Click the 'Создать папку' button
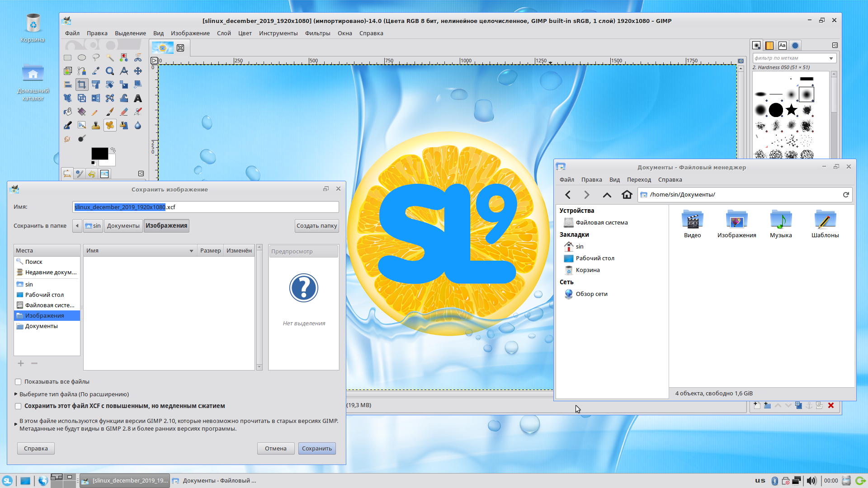Viewport: 868px width, 488px height. coord(316,226)
